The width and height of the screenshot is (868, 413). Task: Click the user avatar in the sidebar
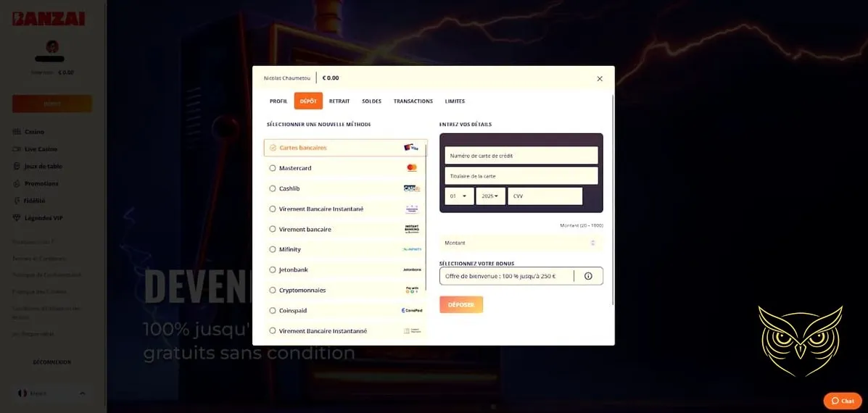point(53,46)
